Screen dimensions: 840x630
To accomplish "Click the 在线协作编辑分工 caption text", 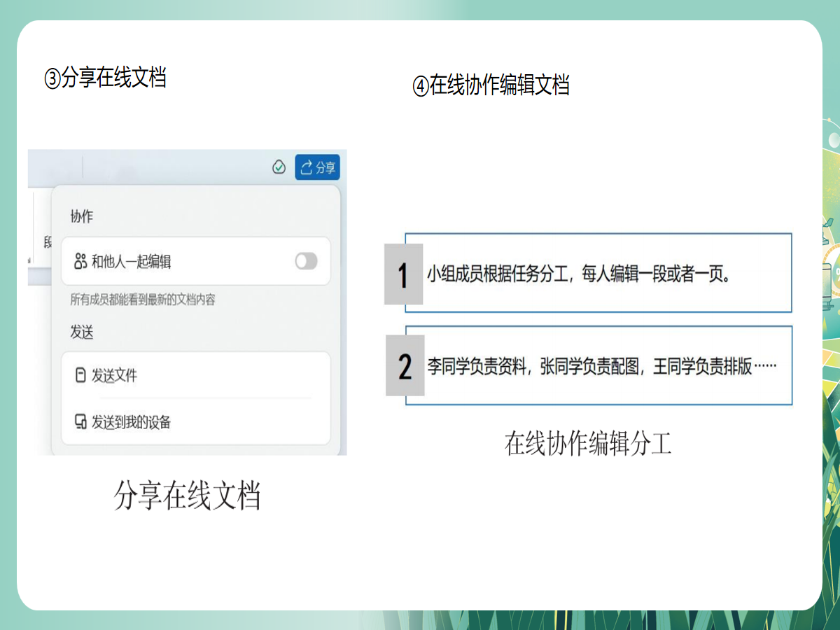I will [588, 444].
